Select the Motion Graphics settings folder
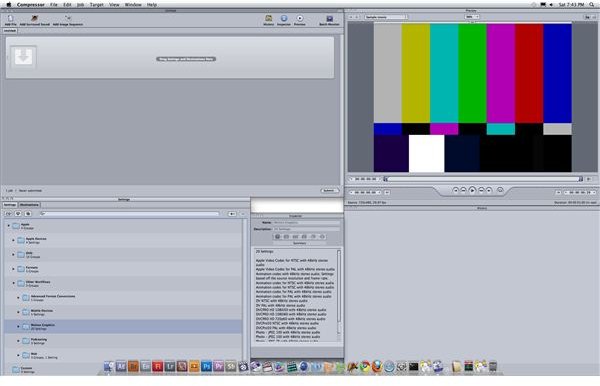 click(x=123, y=326)
